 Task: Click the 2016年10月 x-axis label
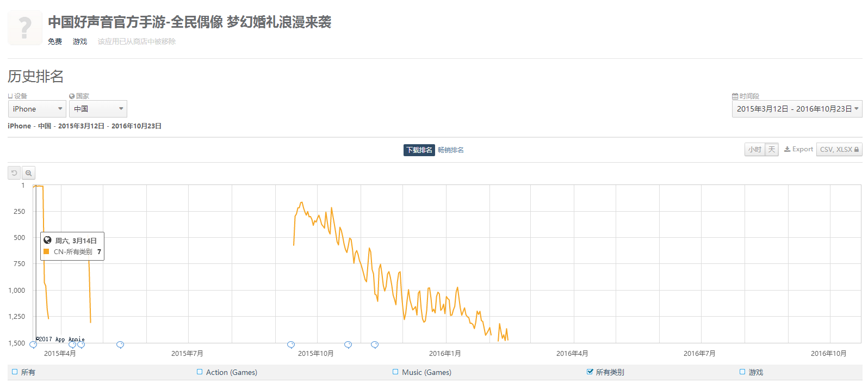(x=829, y=354)
